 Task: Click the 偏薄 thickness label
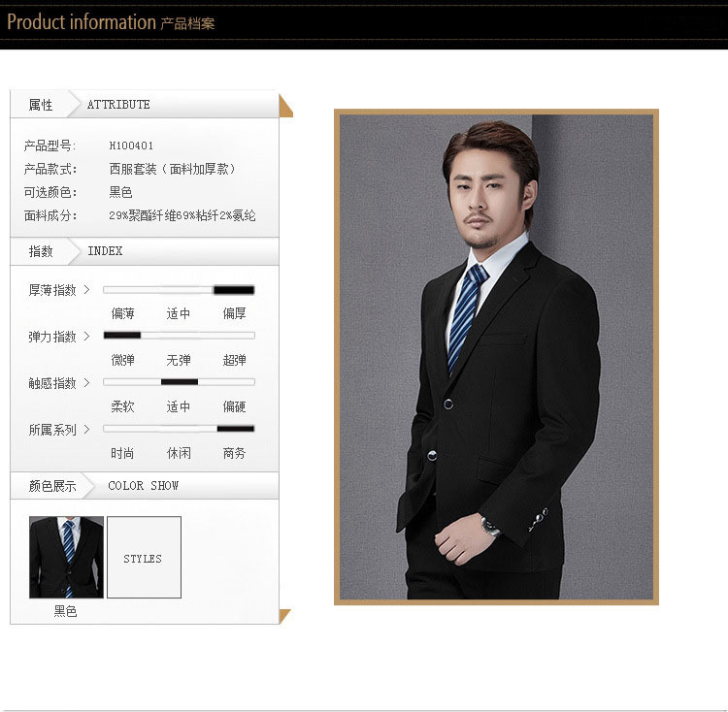click(x=122, y=313)
